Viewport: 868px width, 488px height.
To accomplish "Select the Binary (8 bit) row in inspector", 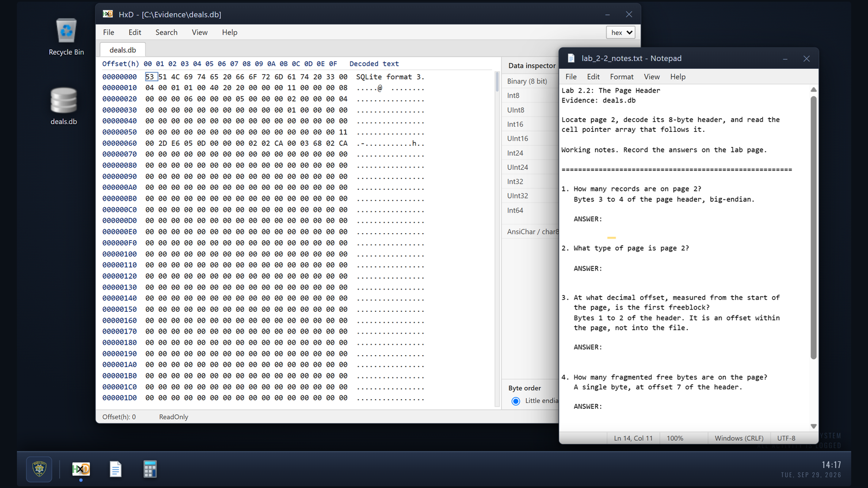I will pyautogui.click(x=530, y=81).
